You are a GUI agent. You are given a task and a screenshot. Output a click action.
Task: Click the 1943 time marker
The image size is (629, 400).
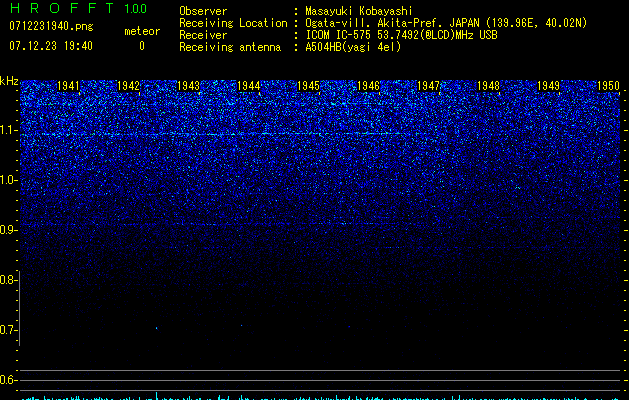point(188,86)
